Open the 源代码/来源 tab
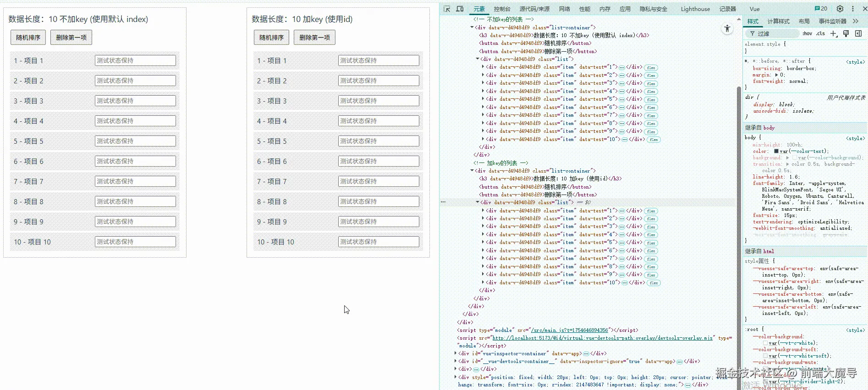The width and height of the screenshot is (868, 390). (534, 9)
